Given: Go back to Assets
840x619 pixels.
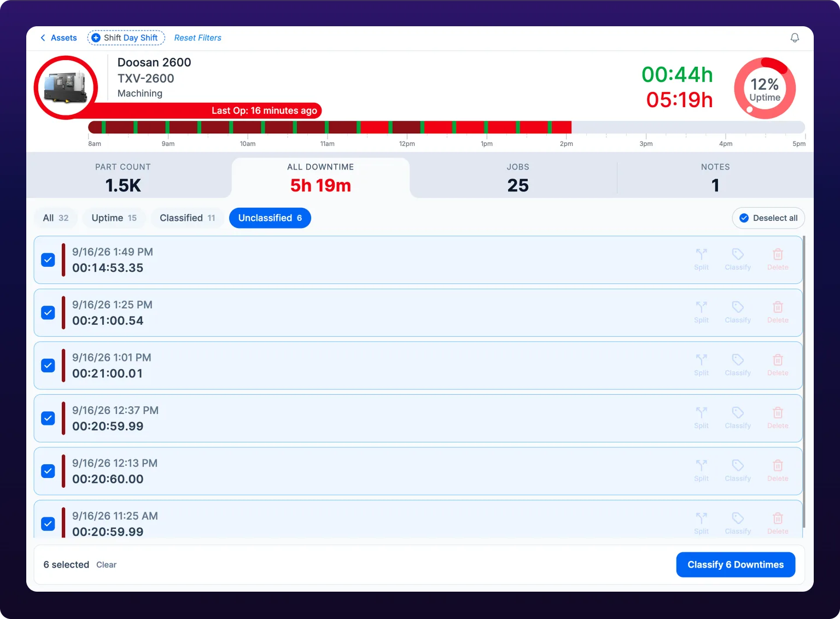Looking at the screenshot, I should [x=59, y=38].
